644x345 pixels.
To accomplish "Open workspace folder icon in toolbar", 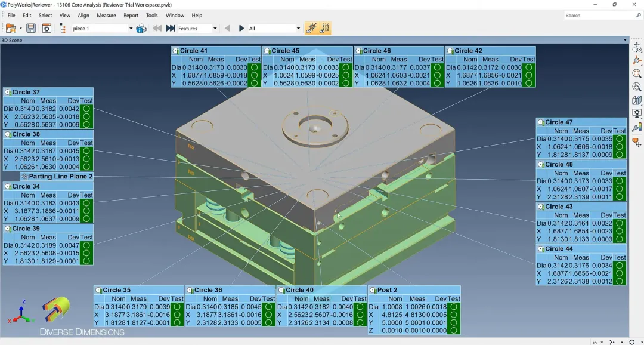I will (x=10, y=29).
